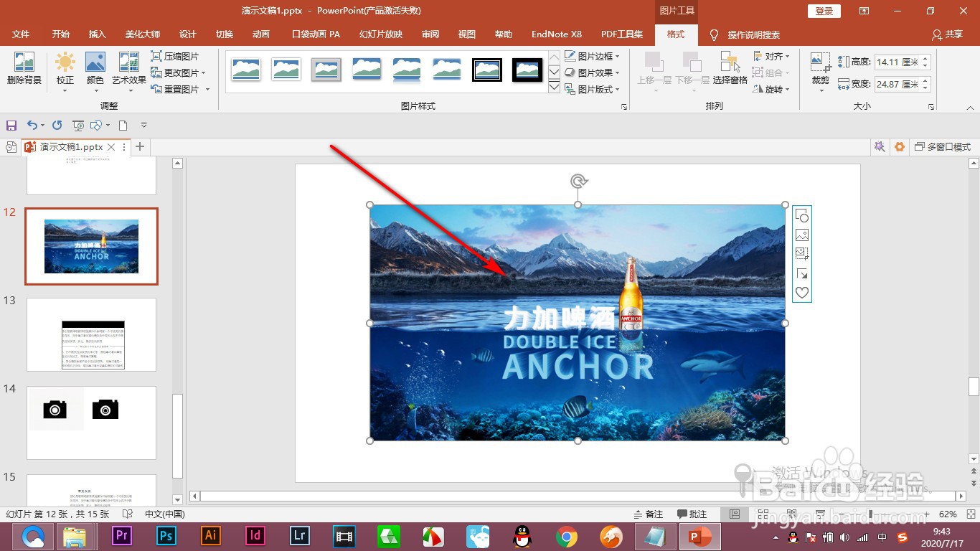Click the Login (登录) button
Viewport: 980px width, 551px height.
point(824,11)
